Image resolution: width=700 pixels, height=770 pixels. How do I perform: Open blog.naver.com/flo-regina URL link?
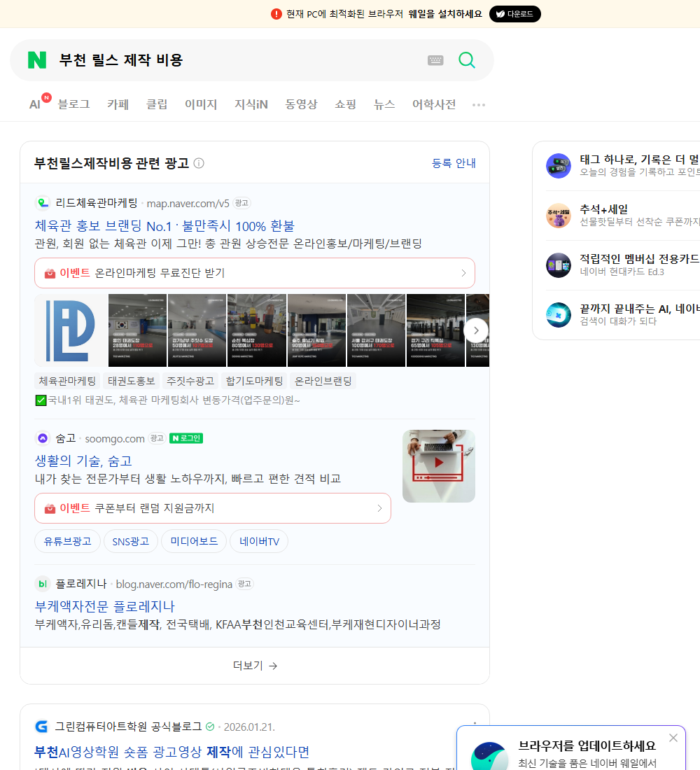(x=174, y=584)
